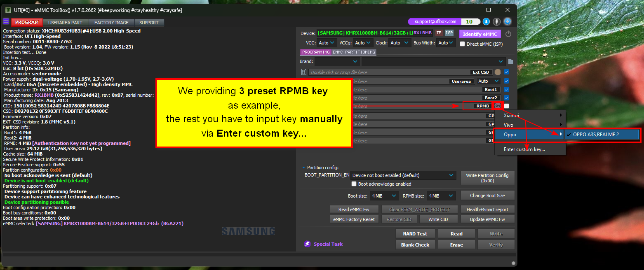
Task: Uncheck the Boot2 checkbox
Action: 506,98
